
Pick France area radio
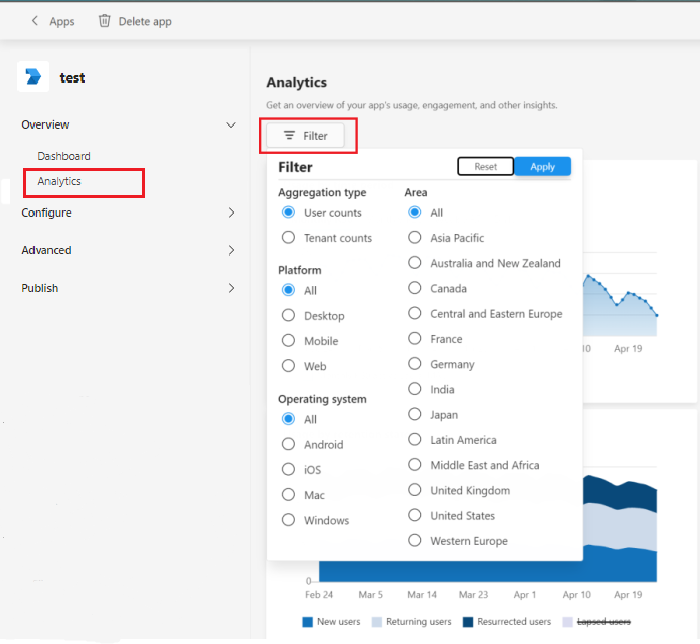click(415, 338)
